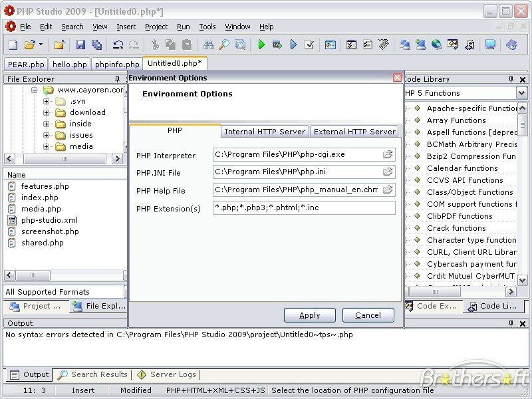
Task: Close the Code Library panel
Action: tap(523, 80)
